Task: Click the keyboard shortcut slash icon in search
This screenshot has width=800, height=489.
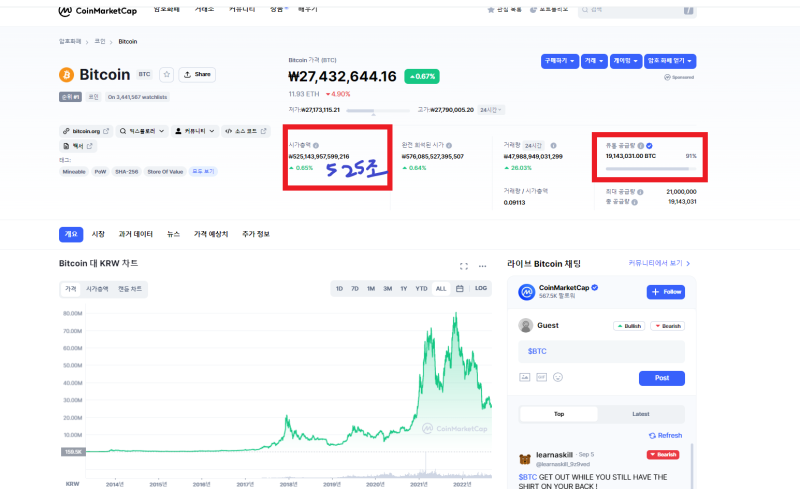Action: tap(688, 10)
